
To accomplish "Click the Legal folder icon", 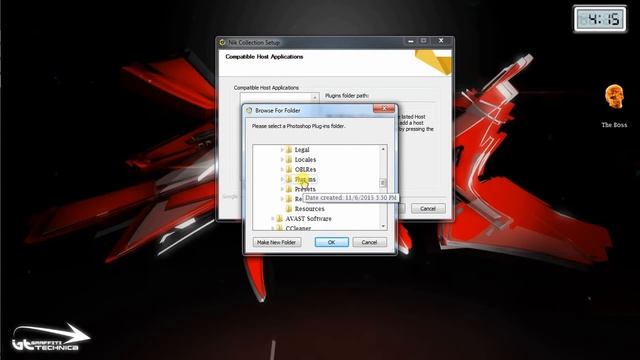I will click(289, 149).
